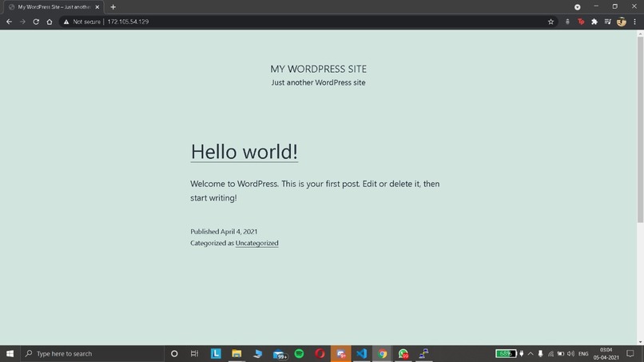Click the ENG language indicator
The width and height of the screenshot is (644, 362).
click(583, 354)
